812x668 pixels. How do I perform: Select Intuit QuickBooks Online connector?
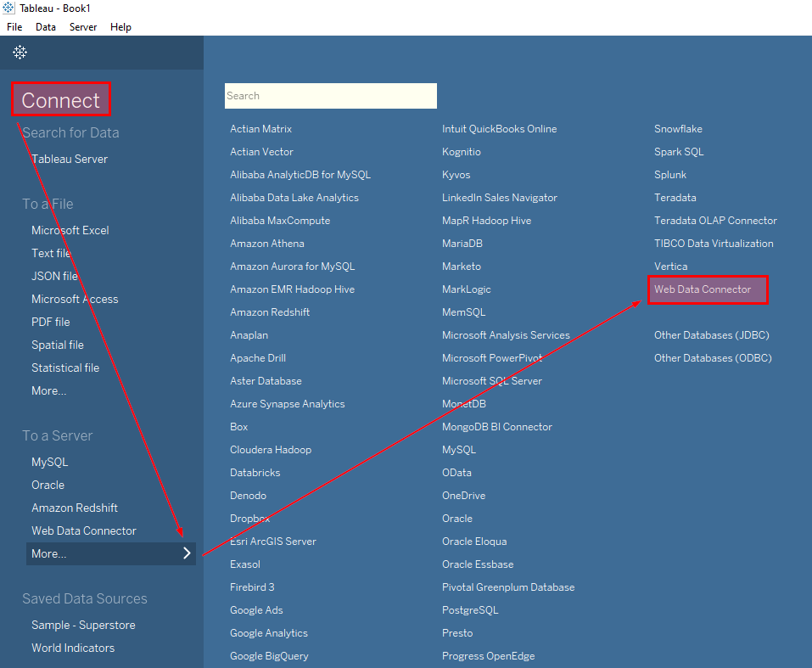click(499, 128)
